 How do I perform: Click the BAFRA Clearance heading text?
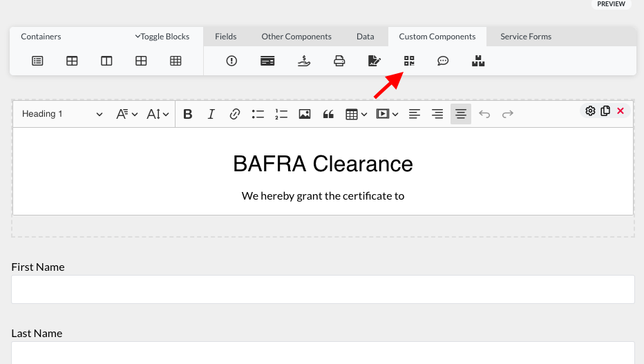(x=323, y=164)
